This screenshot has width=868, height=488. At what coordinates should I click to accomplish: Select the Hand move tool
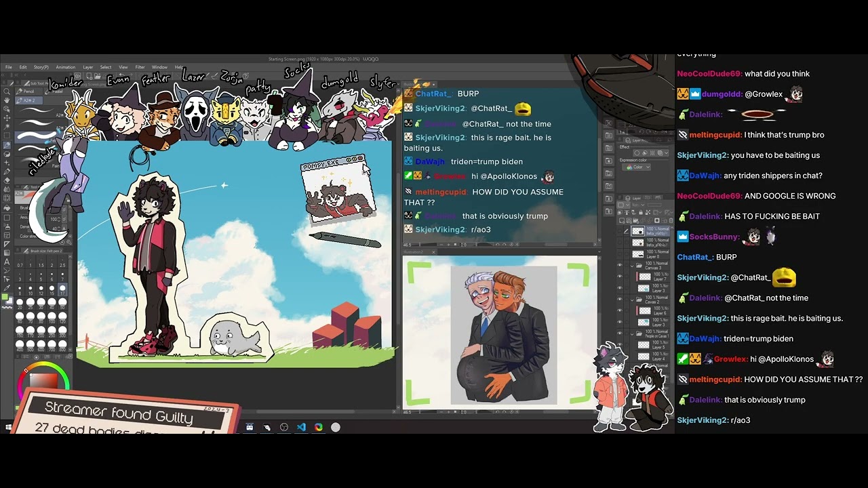7,100
